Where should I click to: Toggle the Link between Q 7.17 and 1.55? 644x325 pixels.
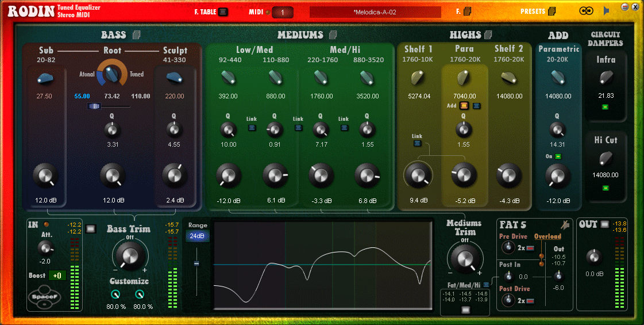click(x=344, y=128)
